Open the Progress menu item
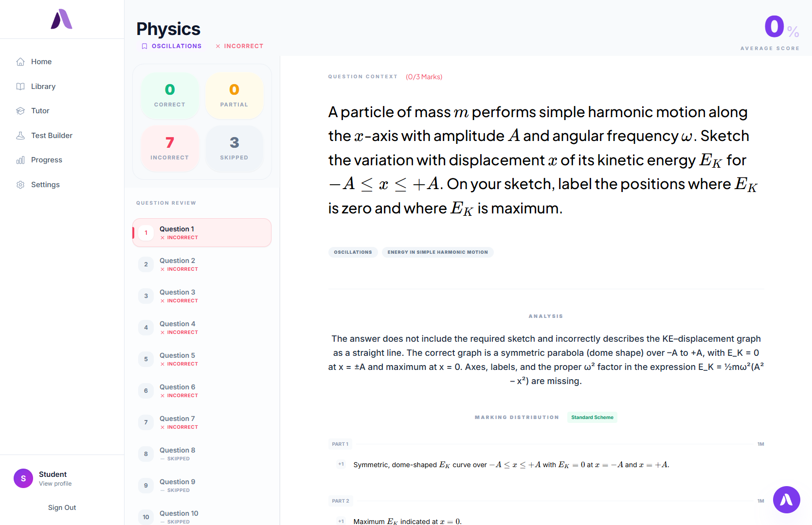812x525 pixels. tap(47, 160)
